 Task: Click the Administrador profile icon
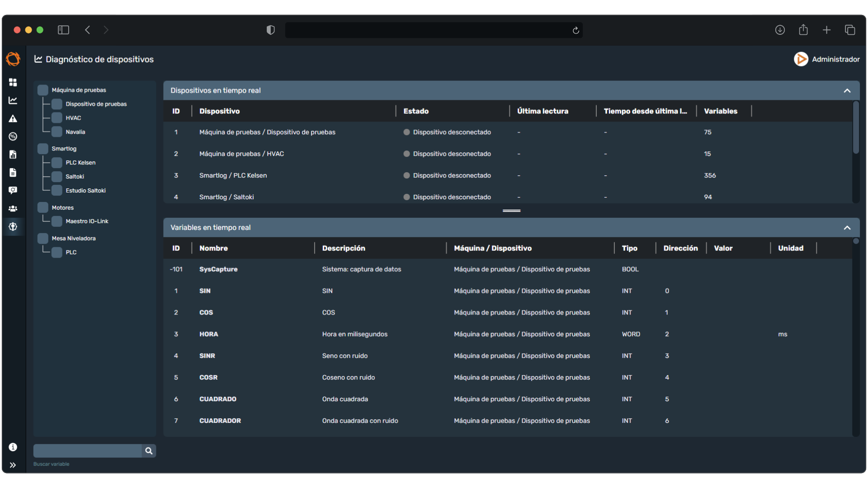coord(800,59)
